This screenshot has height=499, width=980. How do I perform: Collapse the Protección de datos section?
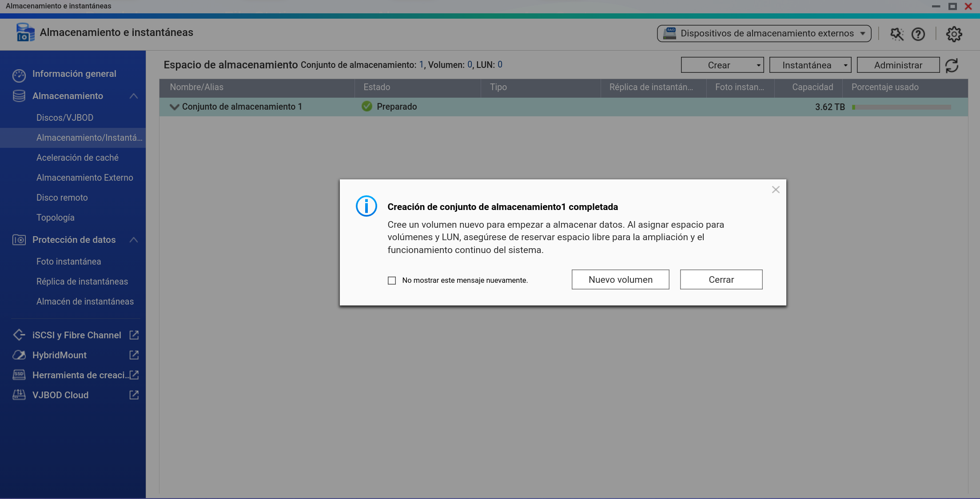click(133, 240)
